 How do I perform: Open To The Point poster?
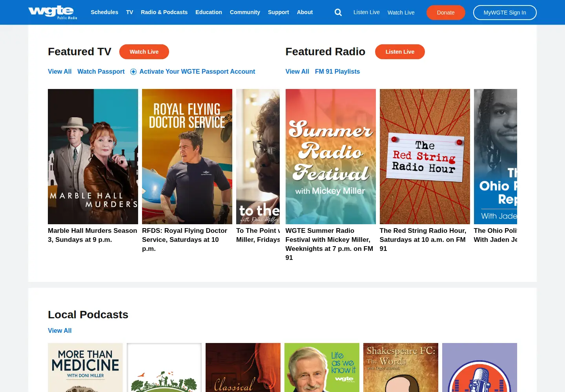coord(258,156)
